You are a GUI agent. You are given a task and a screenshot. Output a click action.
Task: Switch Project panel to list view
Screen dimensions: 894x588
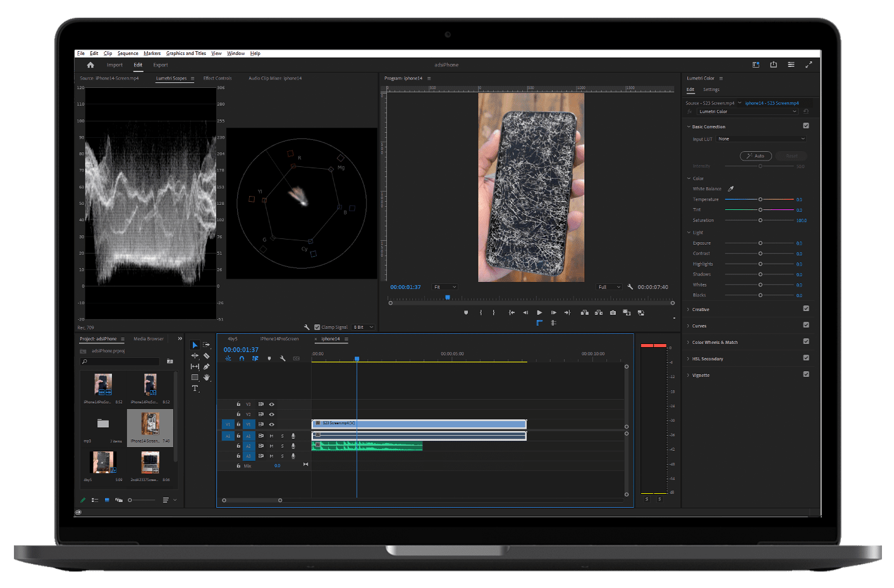[95, 500]
